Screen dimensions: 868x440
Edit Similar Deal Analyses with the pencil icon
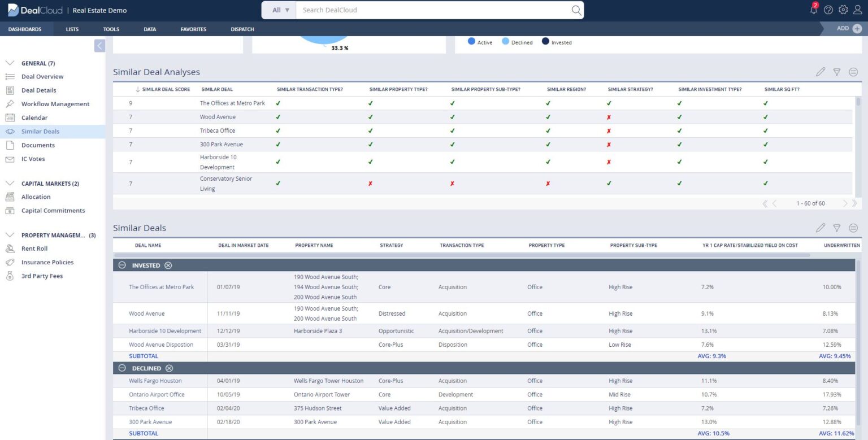pyautogui.click(x=821, y=72)
